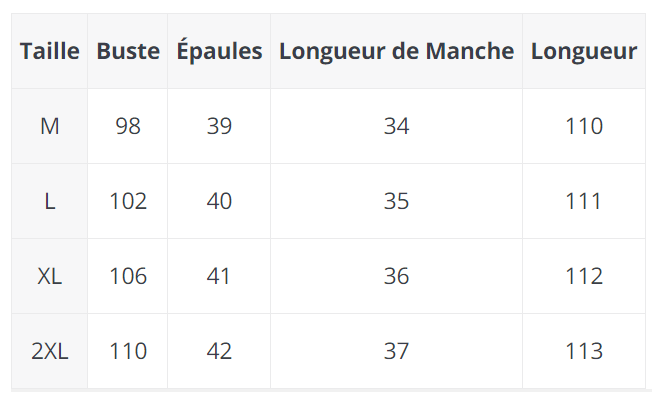Click sleeve length value 34

(x=396, y=126)
